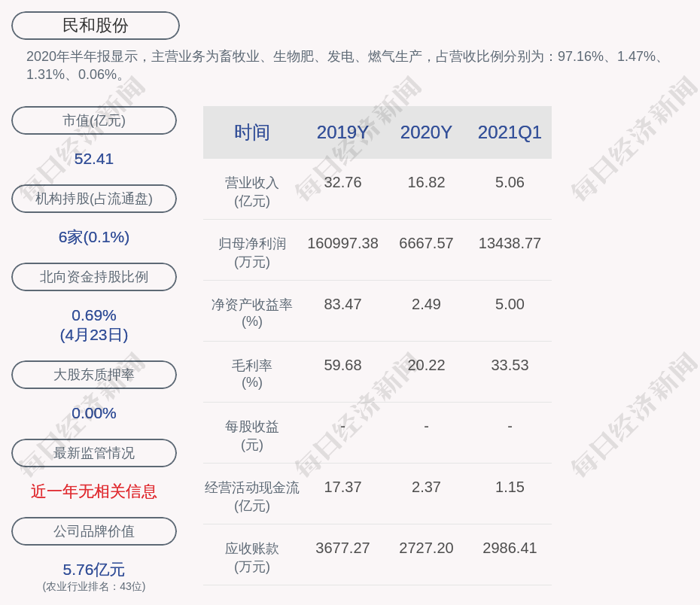Click the 应收账款(万元) row label
The width and height of the screenshot is (700, 605).
click(x=252, y=558)
